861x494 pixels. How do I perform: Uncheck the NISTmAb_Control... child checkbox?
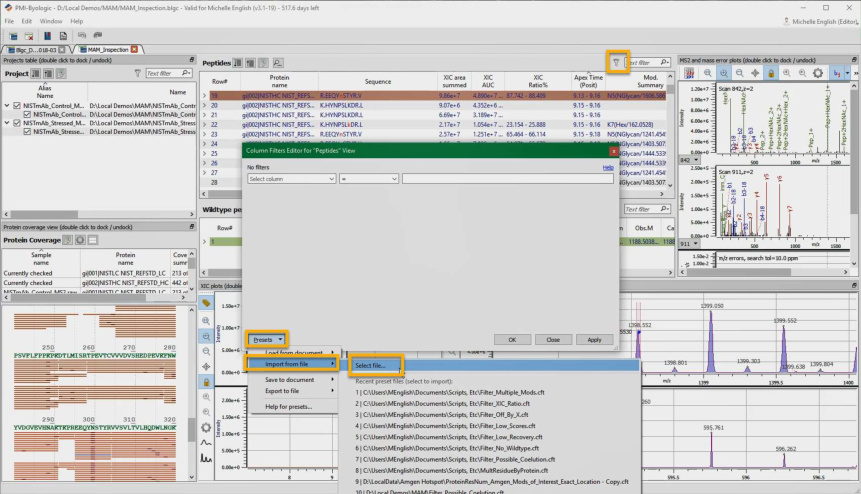click(27, 114)
